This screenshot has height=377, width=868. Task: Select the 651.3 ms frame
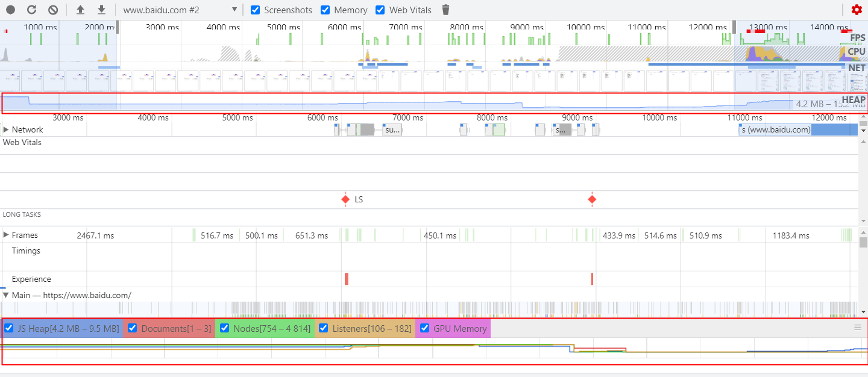(x=312, y=235)
